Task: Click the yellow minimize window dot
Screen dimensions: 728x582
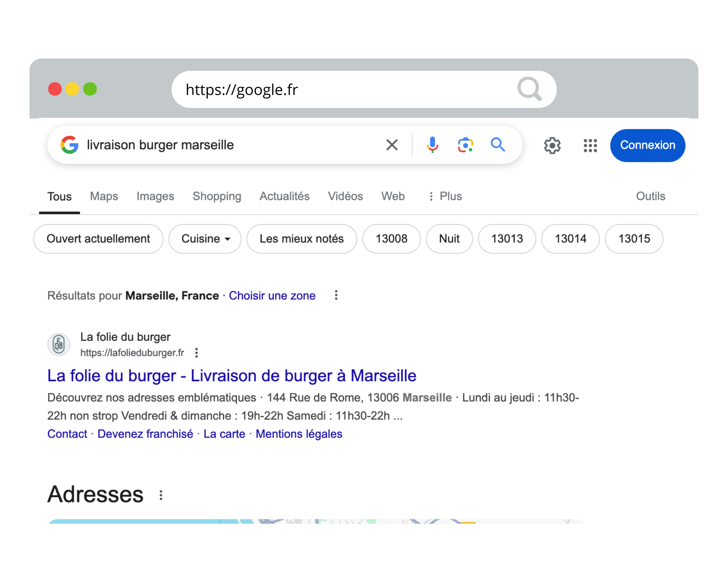Action: (x=72, y=89)
